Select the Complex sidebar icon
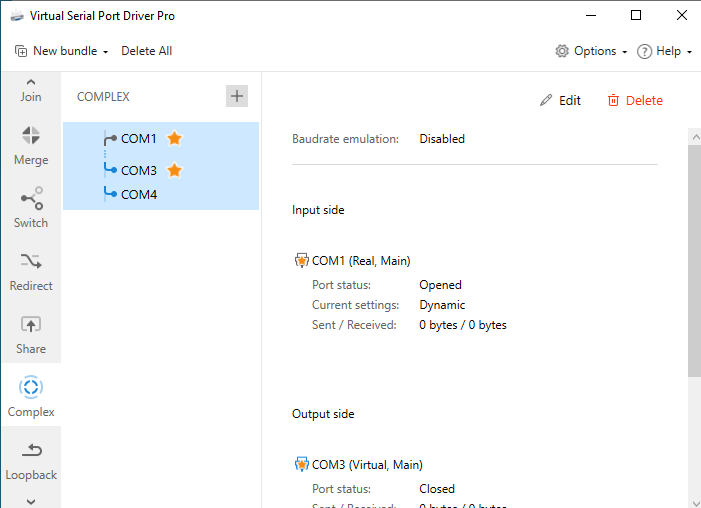 coord(31,387)
